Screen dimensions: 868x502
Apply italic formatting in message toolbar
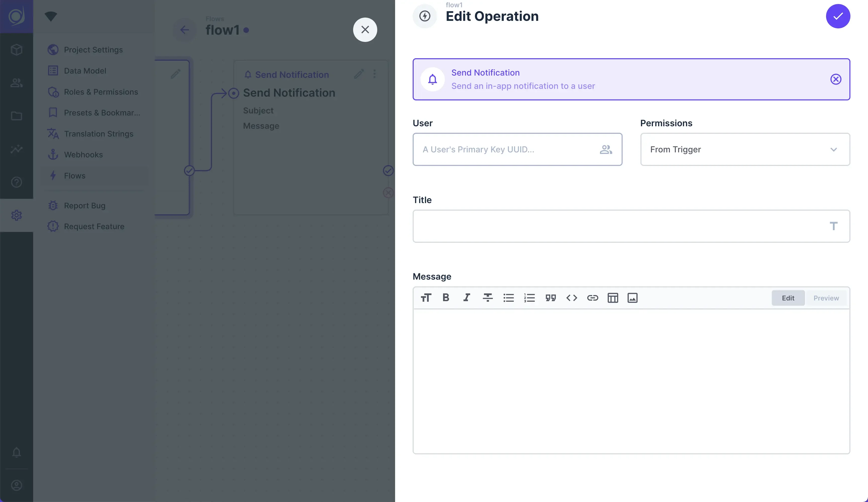pos(467,298)
